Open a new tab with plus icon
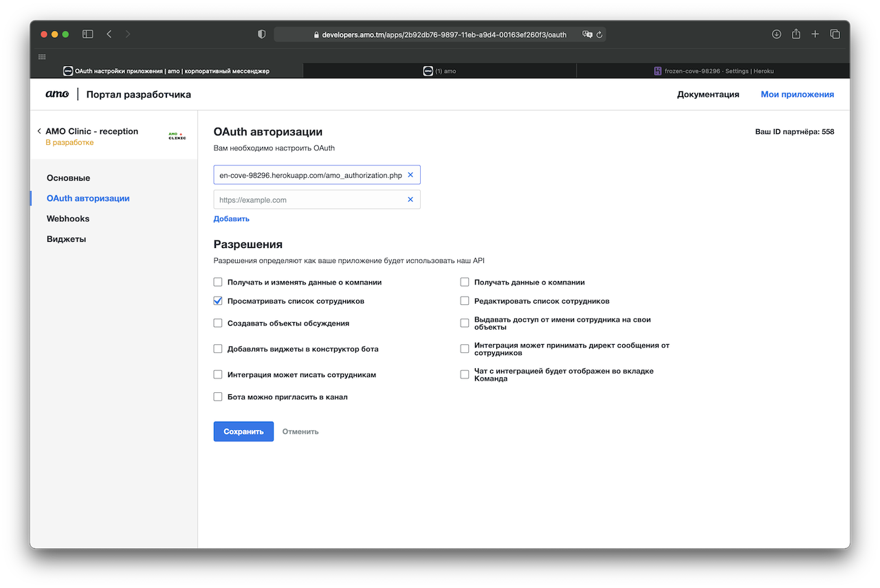Viewport: 880px width, 588px height. [815, 34]
